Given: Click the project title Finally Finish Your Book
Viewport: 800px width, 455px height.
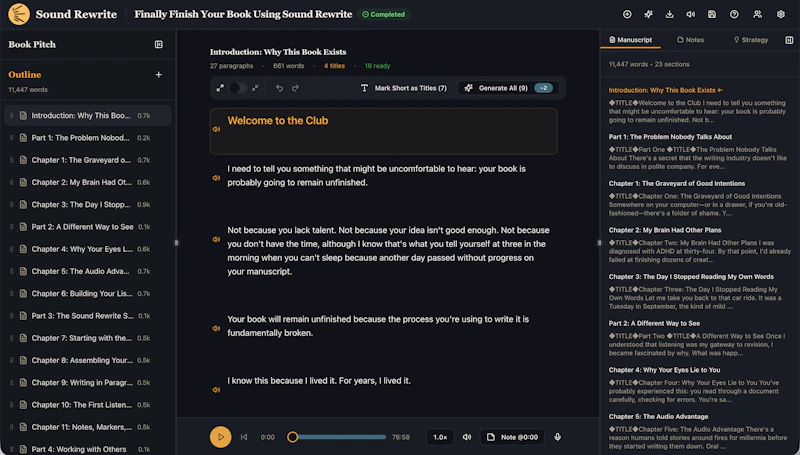Looking at the screenshot, I should coord(243,14).
